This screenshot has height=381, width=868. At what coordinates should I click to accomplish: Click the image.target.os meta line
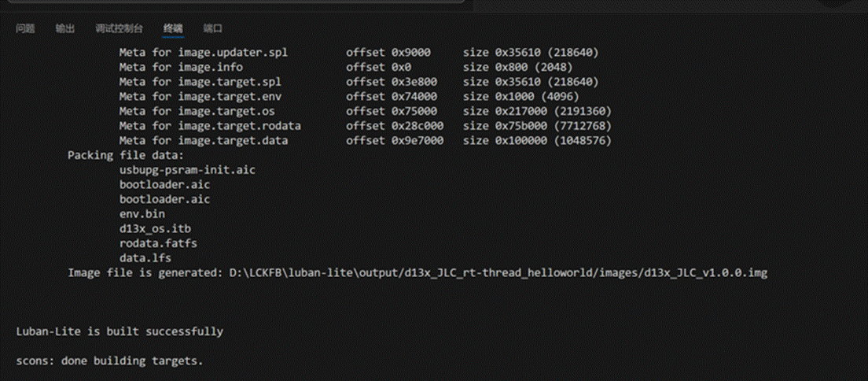[197, 111]
